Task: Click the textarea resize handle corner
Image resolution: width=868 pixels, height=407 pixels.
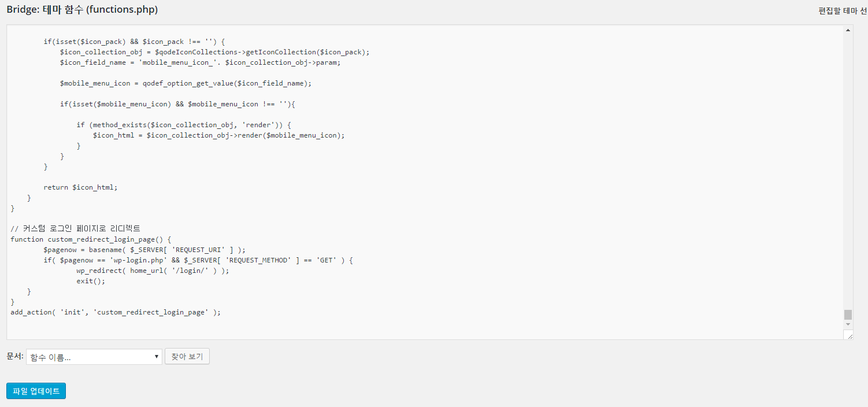Action: [x=848, y=335]
